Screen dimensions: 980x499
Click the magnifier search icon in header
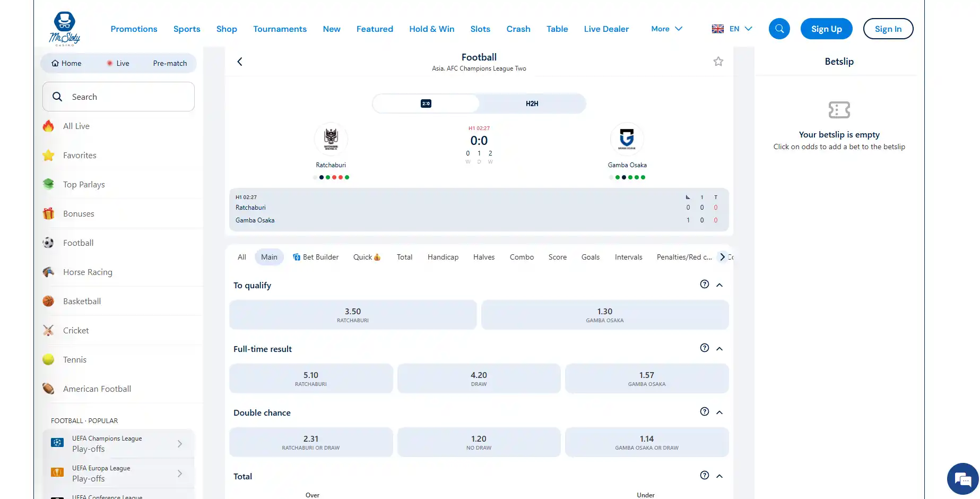tap(779, 29)
